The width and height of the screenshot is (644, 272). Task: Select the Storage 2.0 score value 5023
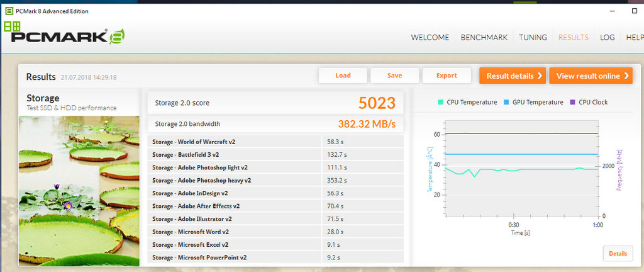click(377, 103)
